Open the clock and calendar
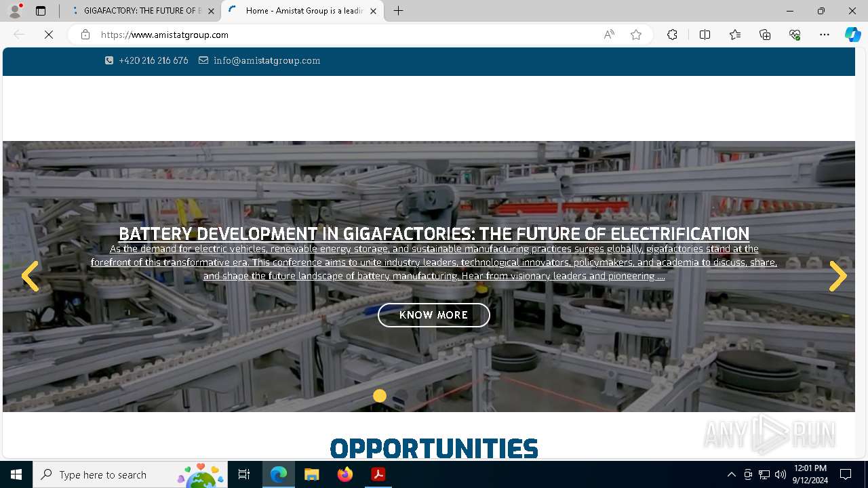 click(x=810, y=474)
